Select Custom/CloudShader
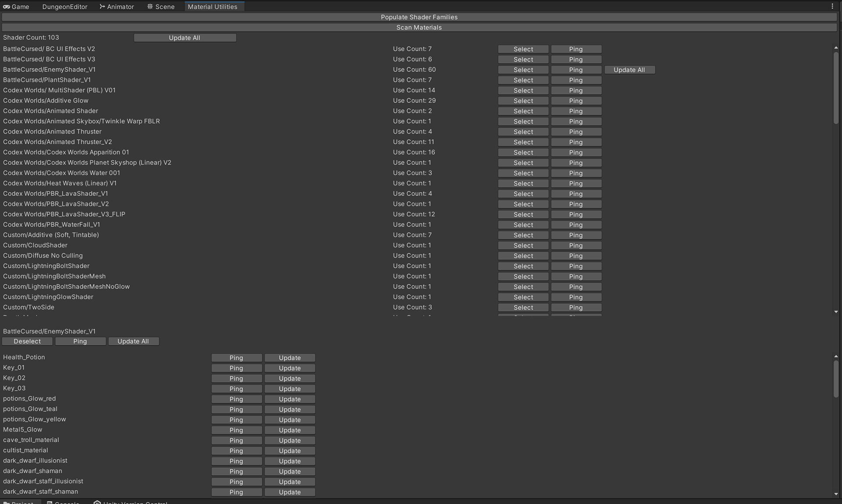The image size is (842, 504). 523,245
